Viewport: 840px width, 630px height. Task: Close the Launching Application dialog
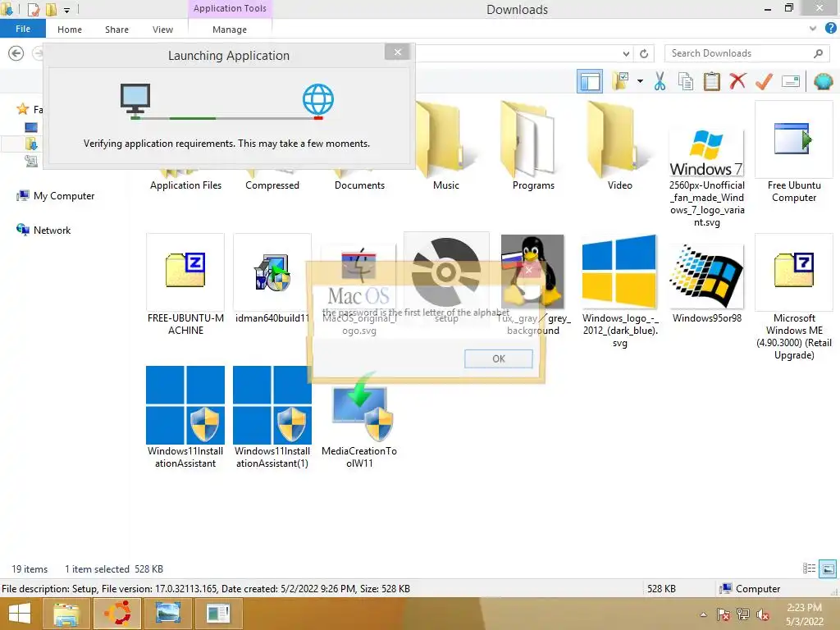click(398, 52)
